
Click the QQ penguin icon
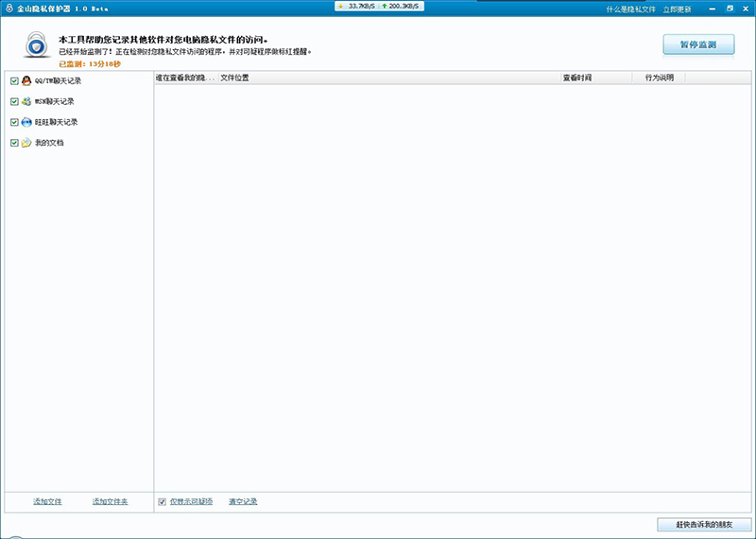[x=26, y=81]
